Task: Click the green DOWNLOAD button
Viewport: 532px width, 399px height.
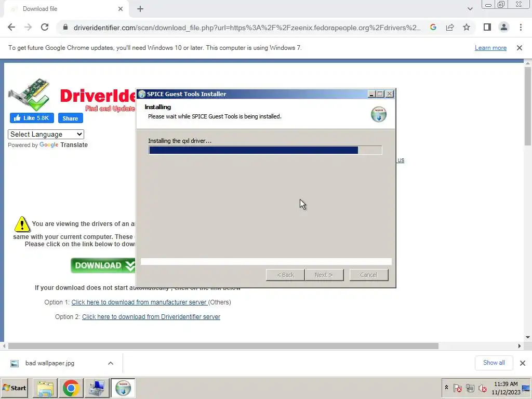Action: (103, 265)
